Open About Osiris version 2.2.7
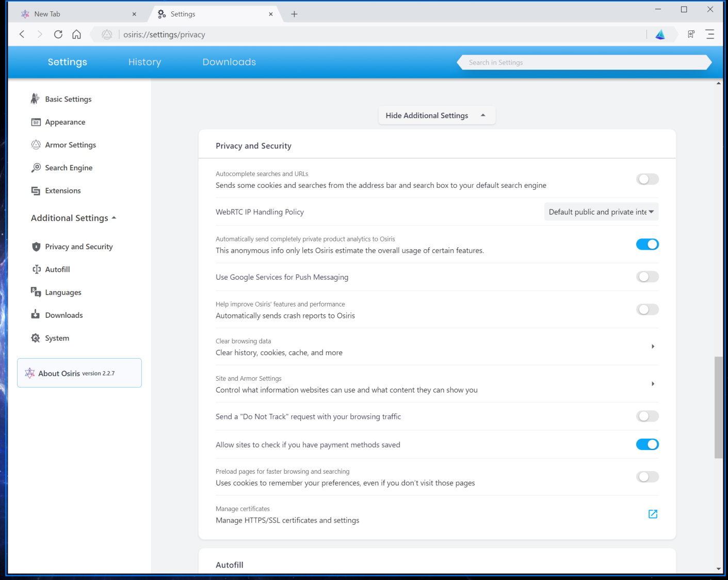Image resolution: width=728 pixels, height=580 pixels. (79, 373)
